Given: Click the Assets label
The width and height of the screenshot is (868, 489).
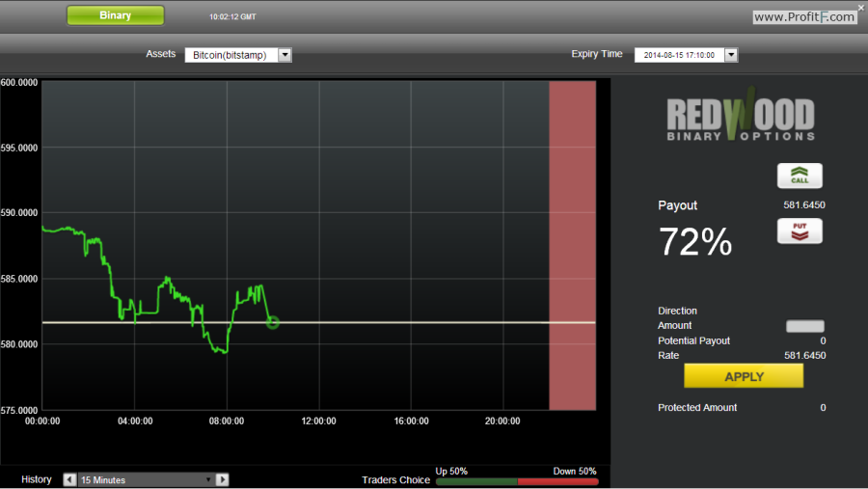Looking at the screenshot, I should pyautogui.click(x=160, y=54).
